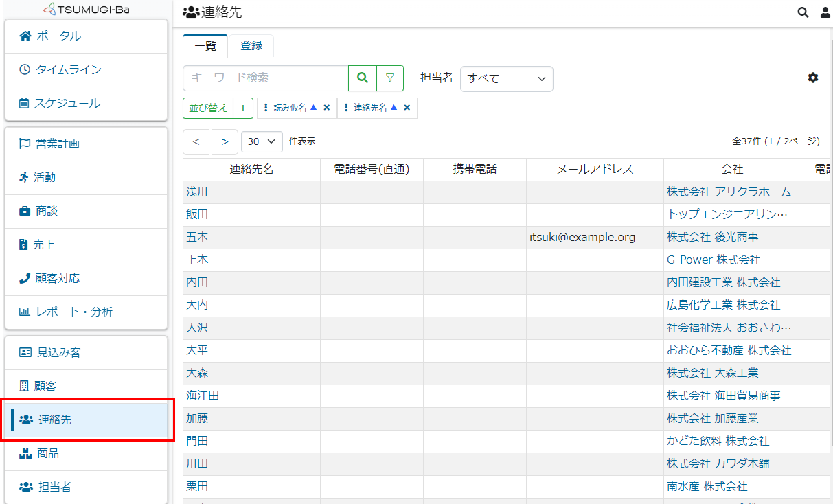Open the user account icon in header
This screenshot has width=833, height=504.
pyautogui.click(x=825, y=12)
